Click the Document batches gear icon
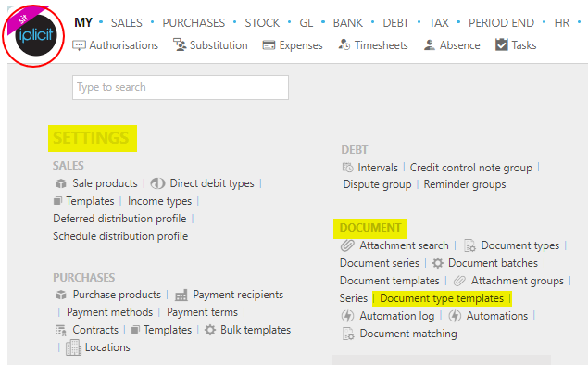Screen dimensions: 588x365 coord(438,263)
